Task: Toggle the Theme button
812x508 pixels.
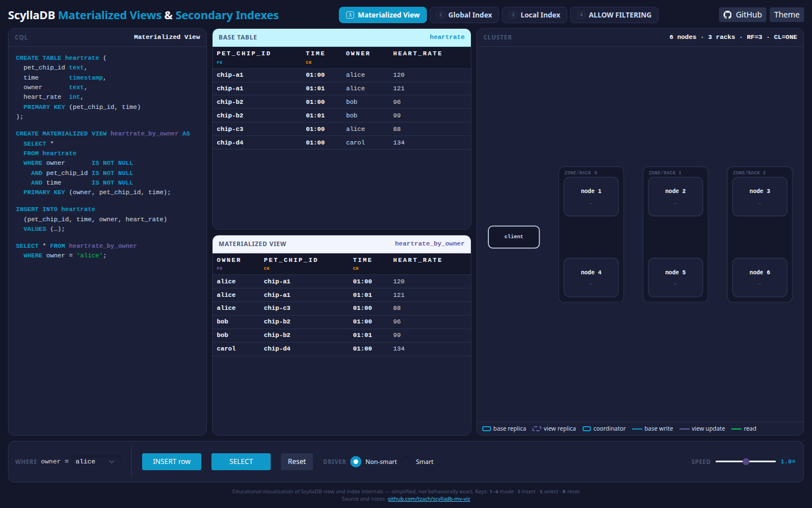Action: 787,15
